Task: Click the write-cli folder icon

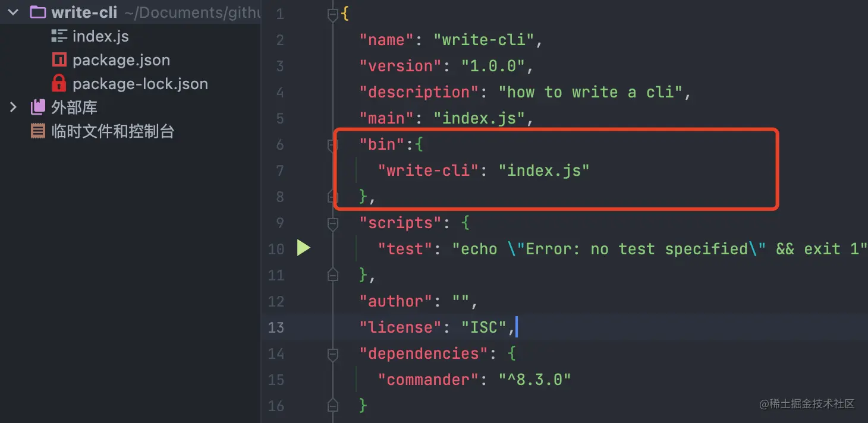Action: [38, 12]
